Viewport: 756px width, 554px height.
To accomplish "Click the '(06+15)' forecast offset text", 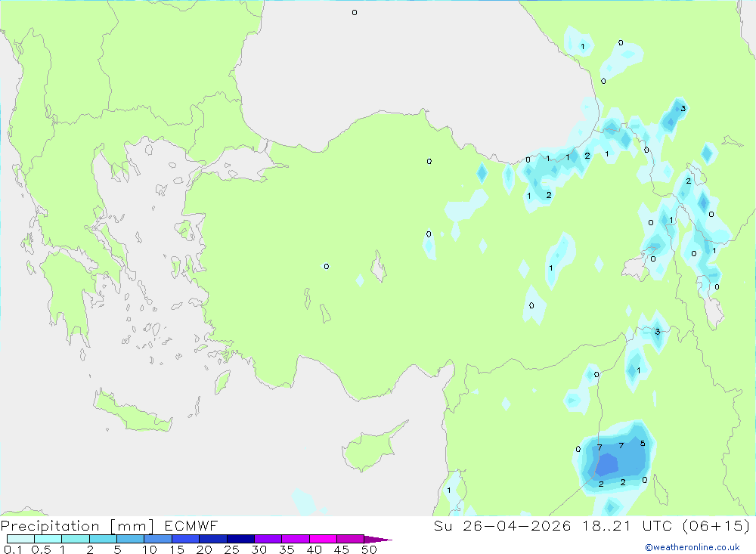I will coord(717,525).
